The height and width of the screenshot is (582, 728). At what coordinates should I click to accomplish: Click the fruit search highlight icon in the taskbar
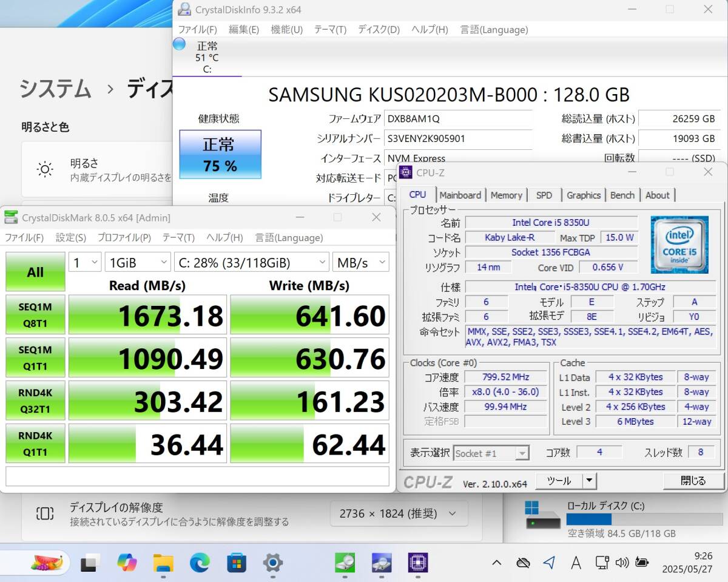[47, 562]
